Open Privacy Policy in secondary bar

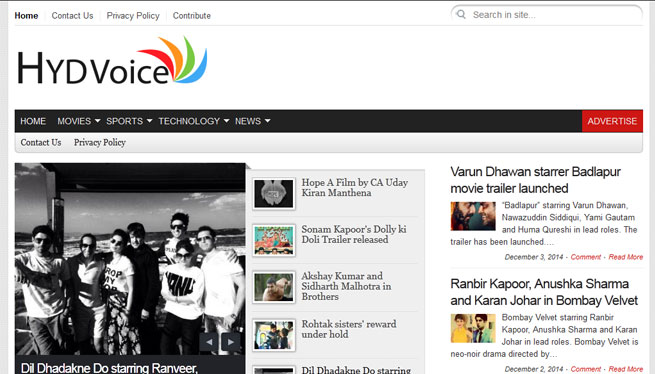100,142
